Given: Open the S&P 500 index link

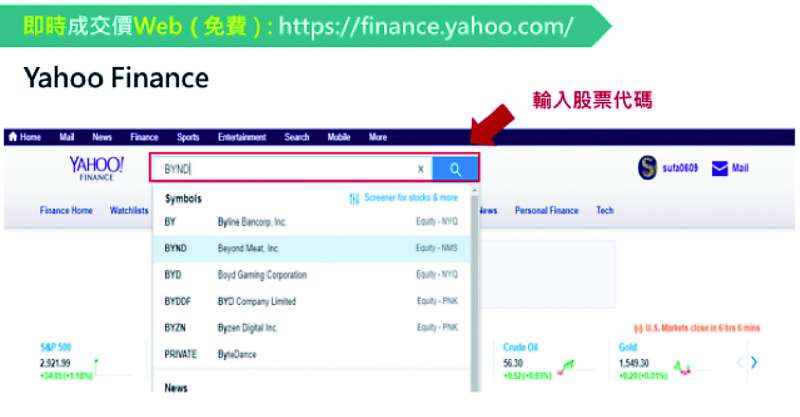Looking at the screenshot, I should tap(56, 348).
